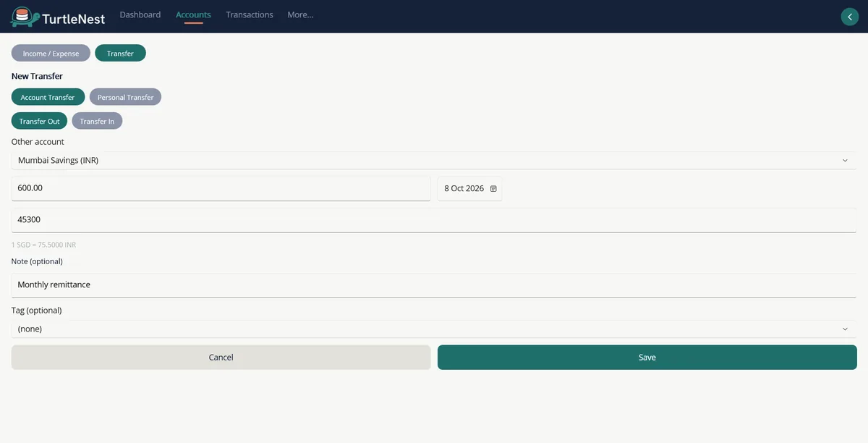Collapse panel with the back chevron
868x443 pixels.
[849, 17]
